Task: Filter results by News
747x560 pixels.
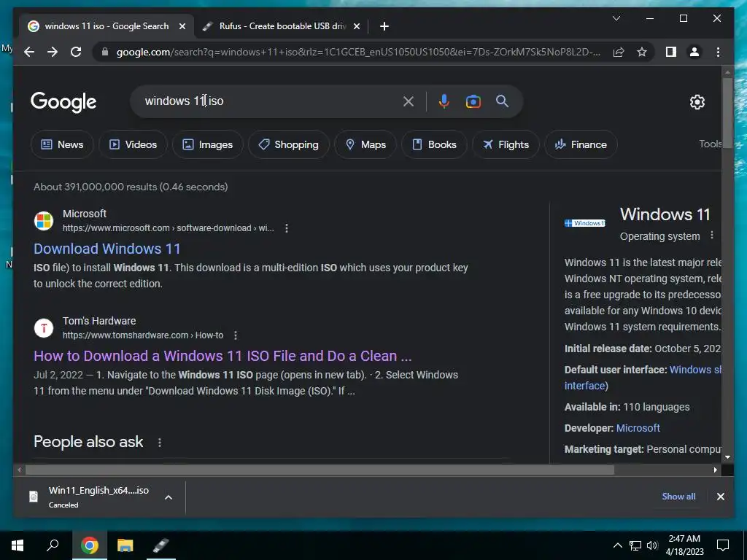Action: click(x=62, y=144)
